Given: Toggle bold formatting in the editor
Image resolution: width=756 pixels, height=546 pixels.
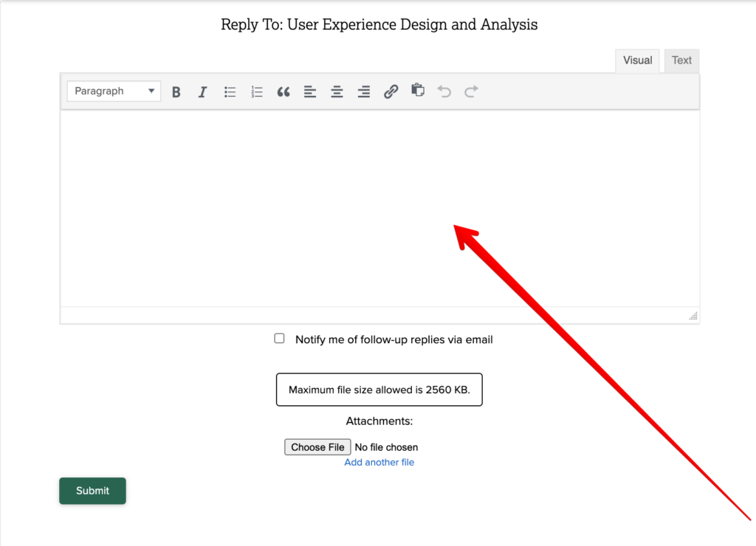Looking at the screenshot, I should click(176, 91).
